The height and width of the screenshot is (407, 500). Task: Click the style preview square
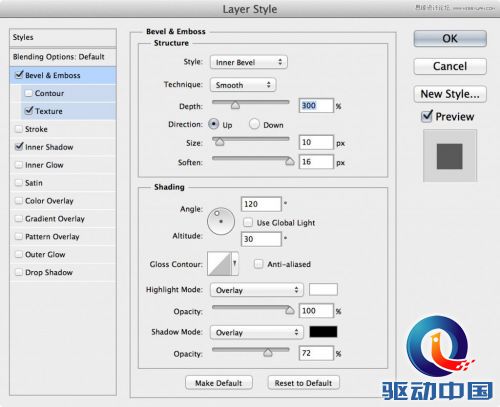tap(450, 156)
